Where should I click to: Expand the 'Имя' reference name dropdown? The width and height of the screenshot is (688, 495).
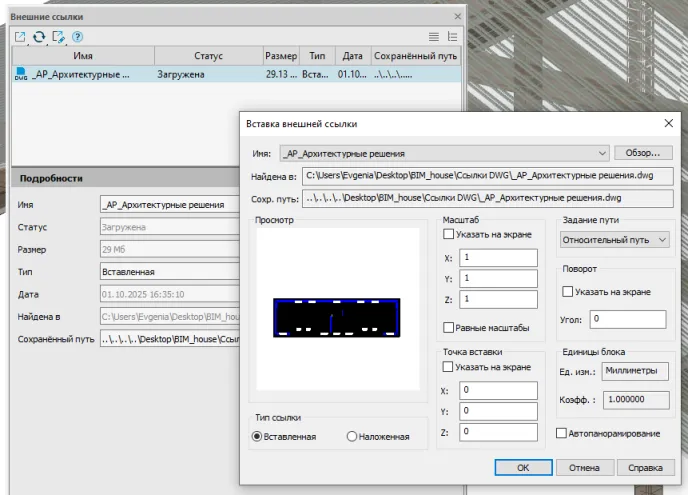[601, 153]
